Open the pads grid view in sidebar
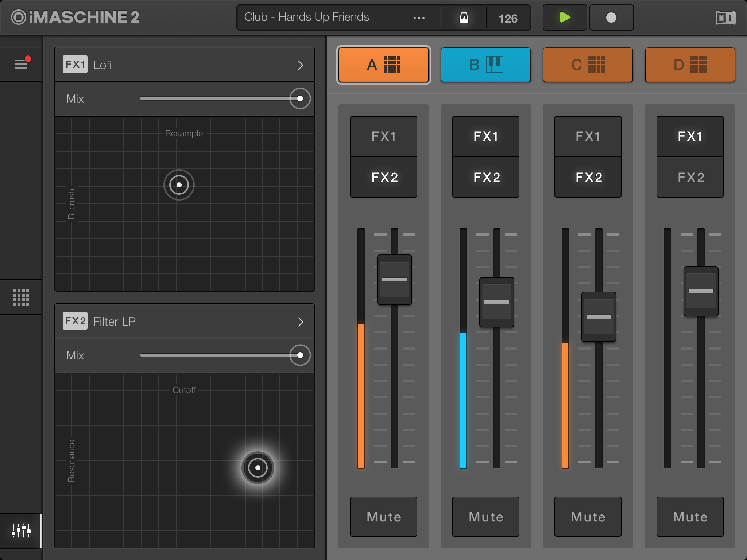Image resolution: width=747 pixels, height=560 pixels. pos(21,297)
